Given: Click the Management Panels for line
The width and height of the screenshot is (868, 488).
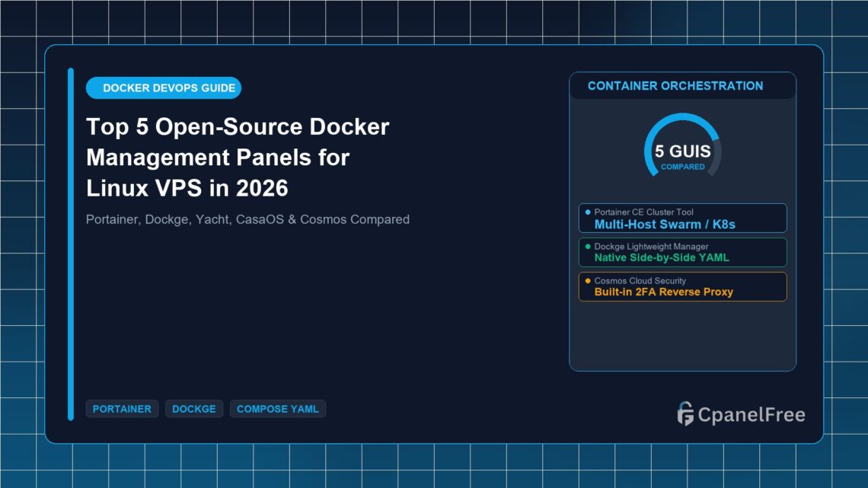Looking at the screenshot, I should [x=218, y=158].
